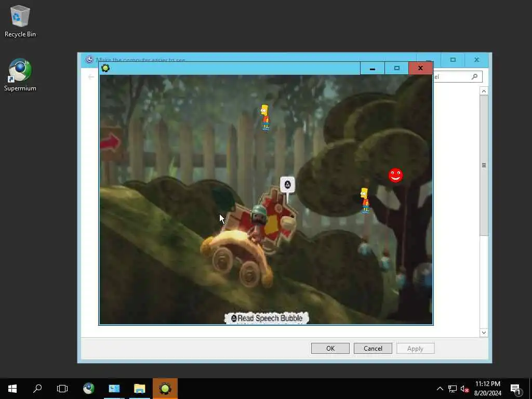Click the speech bubble marker above Sackboy
Viewport: 532px width, 399px height.
(287, 185)
